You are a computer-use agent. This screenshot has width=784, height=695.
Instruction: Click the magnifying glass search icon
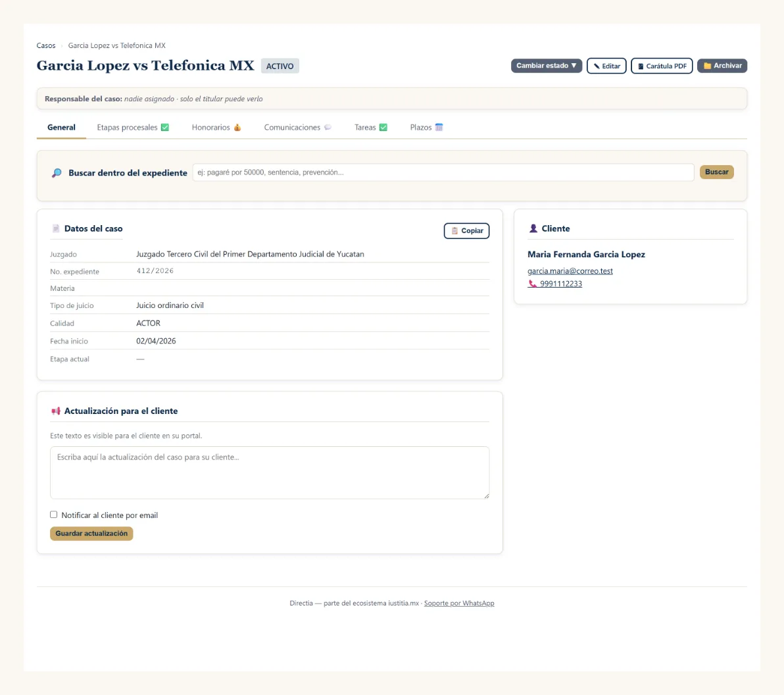57,172
